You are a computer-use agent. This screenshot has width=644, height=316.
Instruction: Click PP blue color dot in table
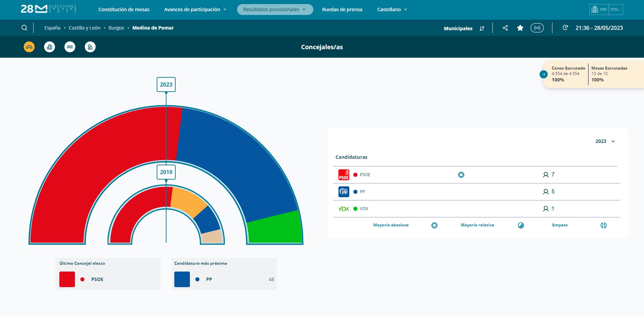[355, 192]
